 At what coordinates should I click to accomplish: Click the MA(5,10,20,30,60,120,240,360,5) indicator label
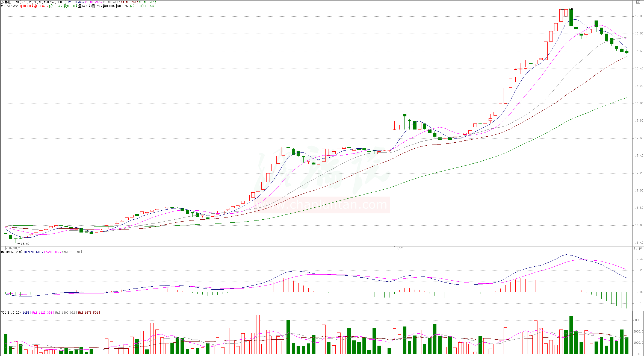pos(41,2)
